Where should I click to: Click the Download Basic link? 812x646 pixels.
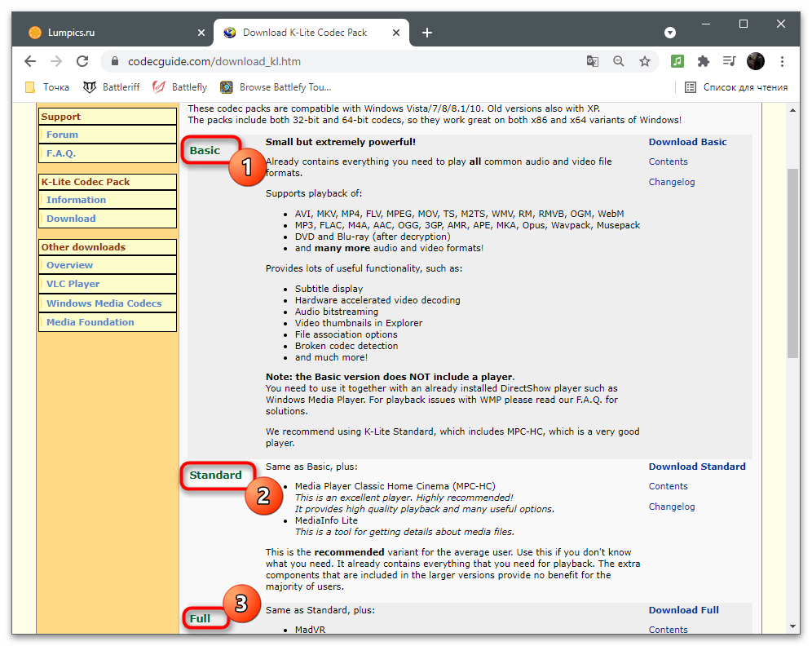pos(688,142)
